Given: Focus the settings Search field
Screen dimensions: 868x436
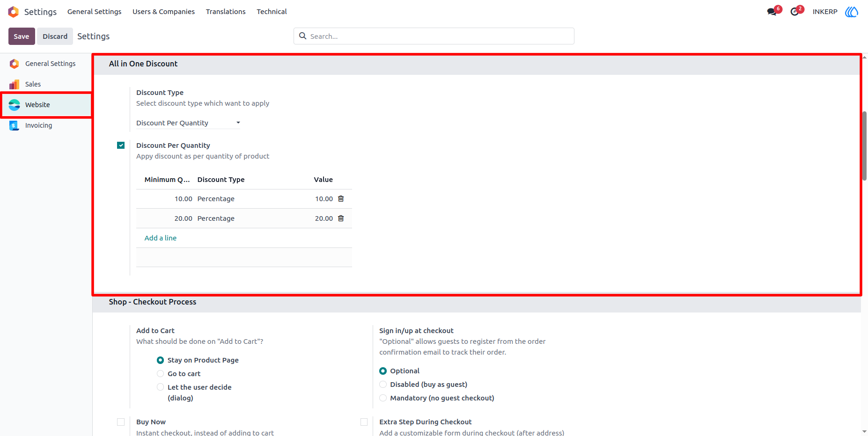Looking at the screenshot, I should coord(434,36).
